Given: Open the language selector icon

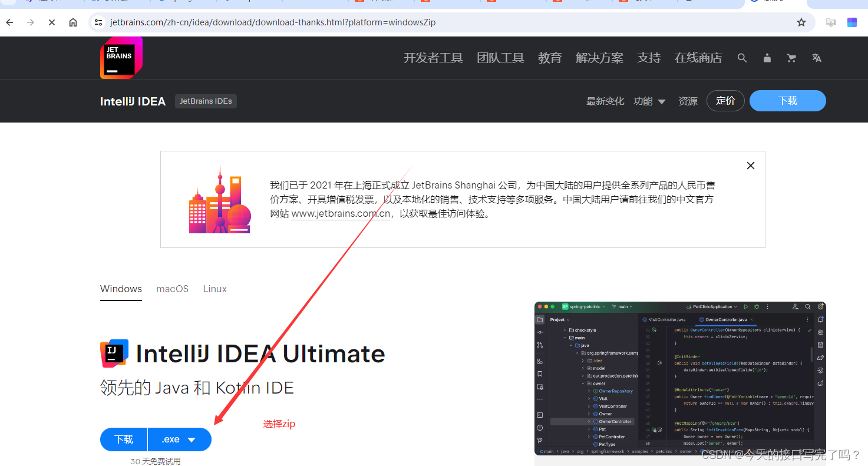Looking at the screenshot, I should [817, 58].
